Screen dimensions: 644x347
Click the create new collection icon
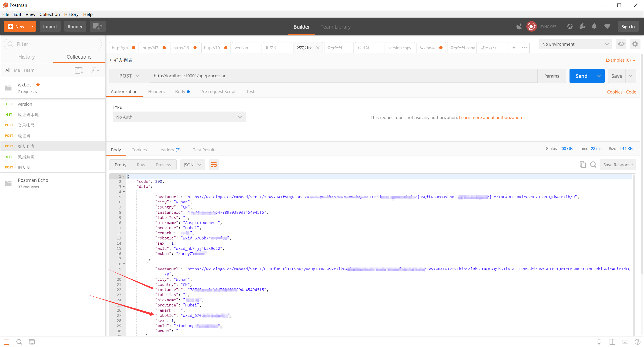click(79, 70)
